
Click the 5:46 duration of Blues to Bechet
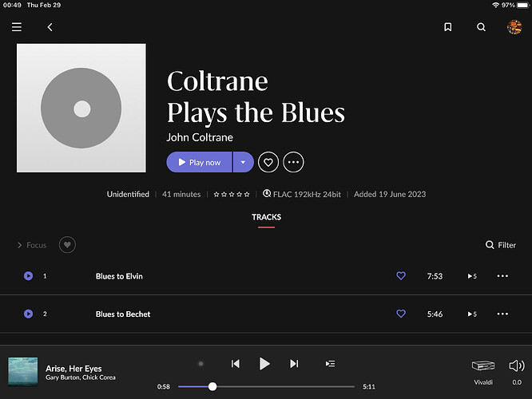435,314
